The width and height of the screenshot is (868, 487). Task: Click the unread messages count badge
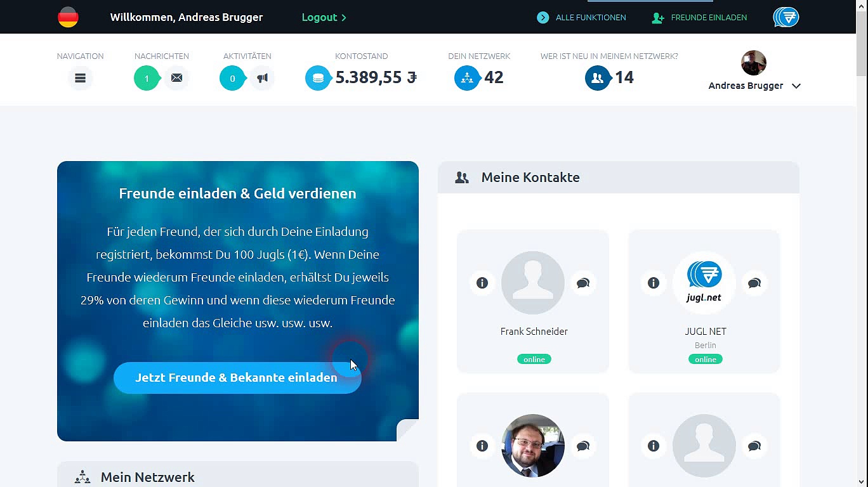click(147, 78)
